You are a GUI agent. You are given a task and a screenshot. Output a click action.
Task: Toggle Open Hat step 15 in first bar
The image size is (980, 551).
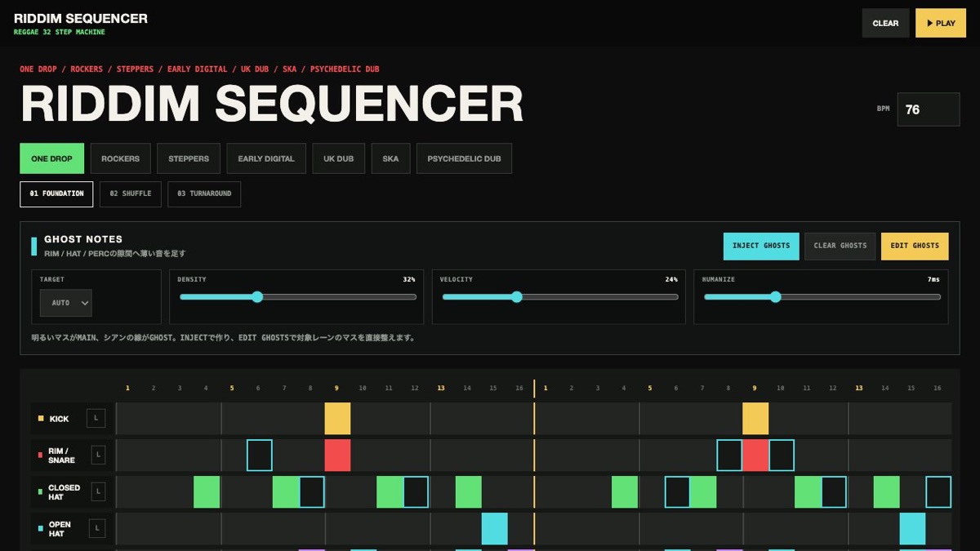click(495, 529)
